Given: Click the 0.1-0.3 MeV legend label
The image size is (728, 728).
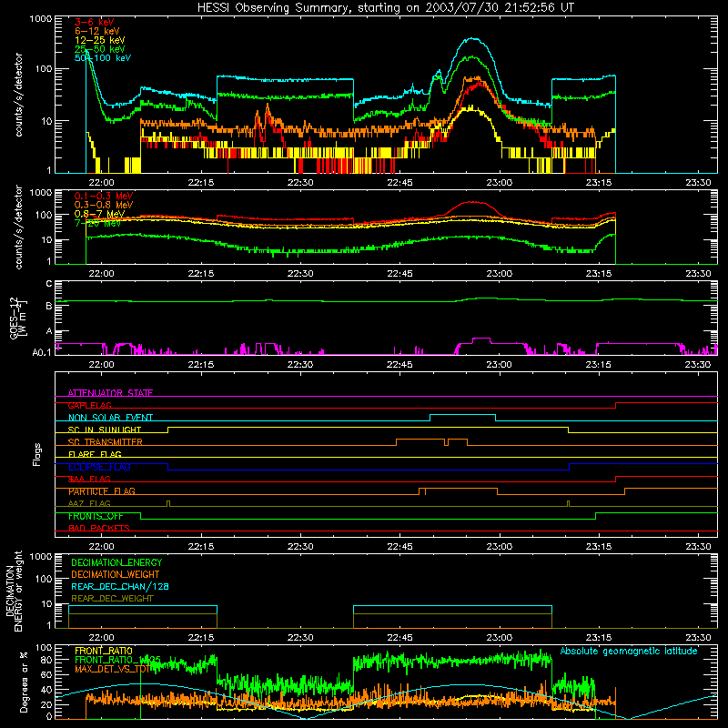Looking at the screenshot, I should click(104, 196).
